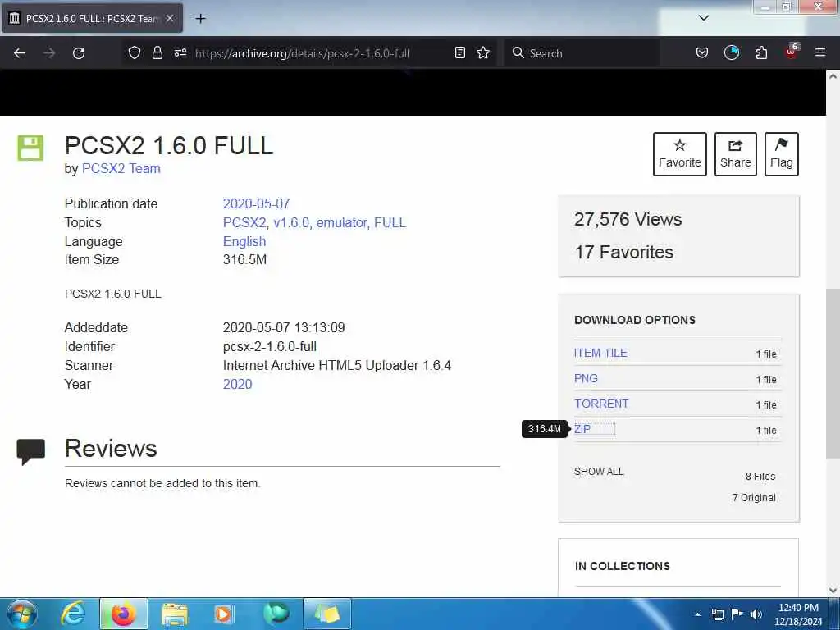
Task: Open the FULL topic link
Action: tap(390, 222)
